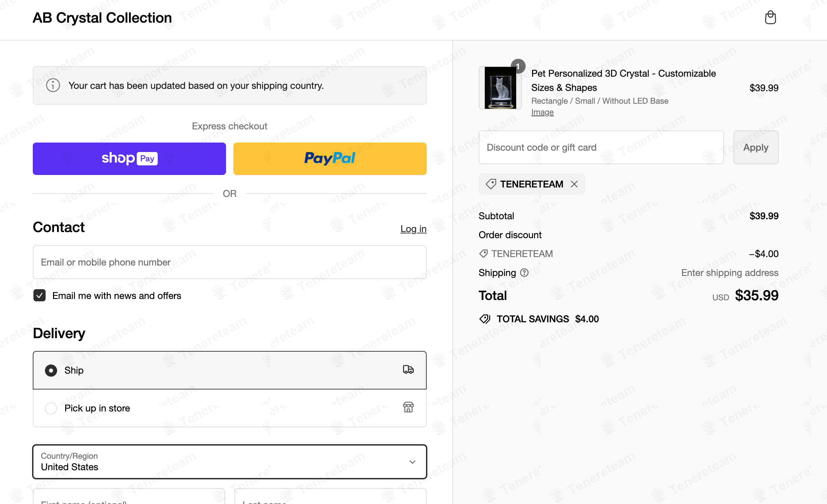Open the Country/Region dropdown
827x504 pixels.
point(230,461)
